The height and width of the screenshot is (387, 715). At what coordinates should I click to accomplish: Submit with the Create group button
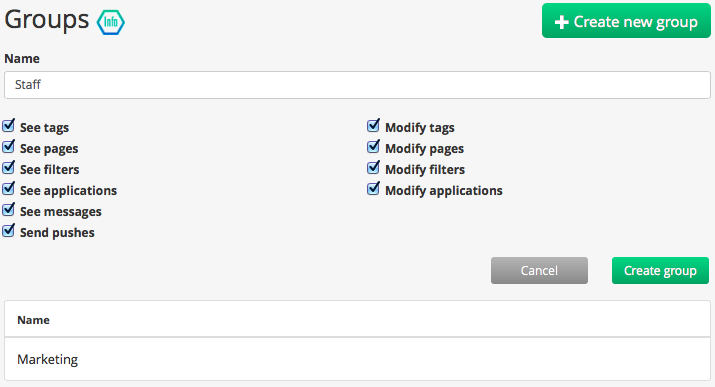pos(660,270)
